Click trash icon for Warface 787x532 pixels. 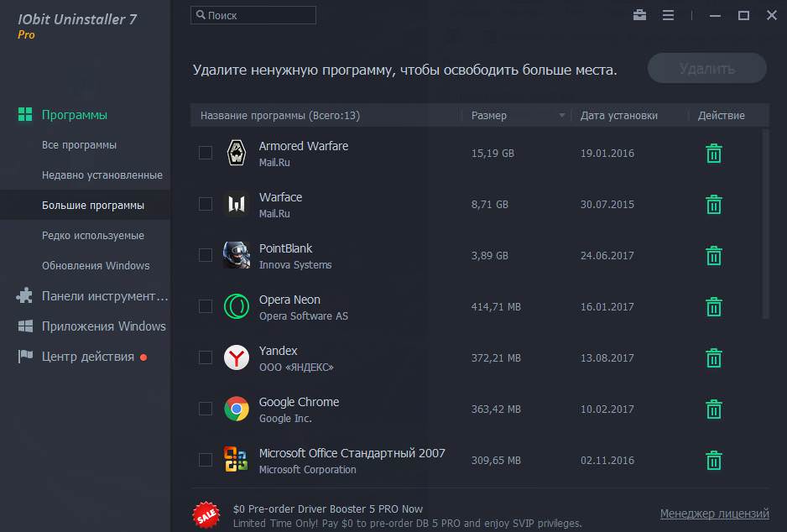coord(714,205)
